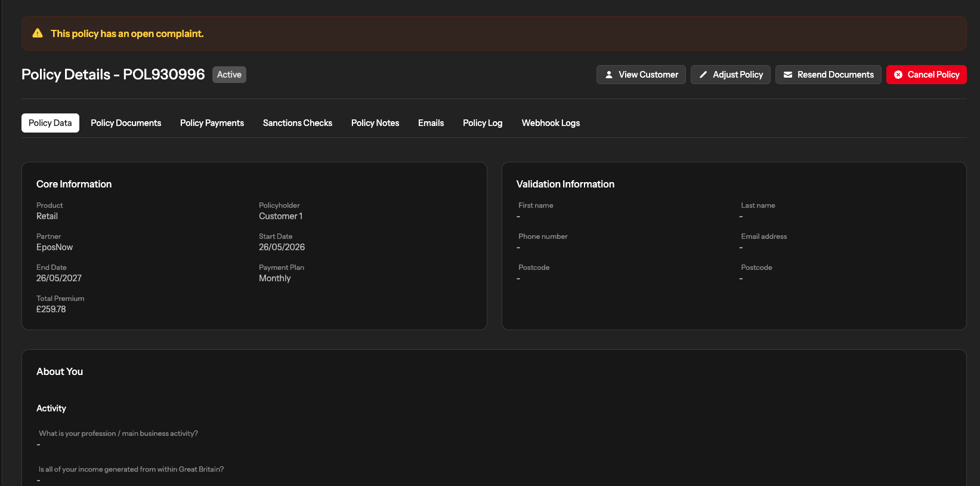
Task: Click the Email address label
Action: (764, 236)
